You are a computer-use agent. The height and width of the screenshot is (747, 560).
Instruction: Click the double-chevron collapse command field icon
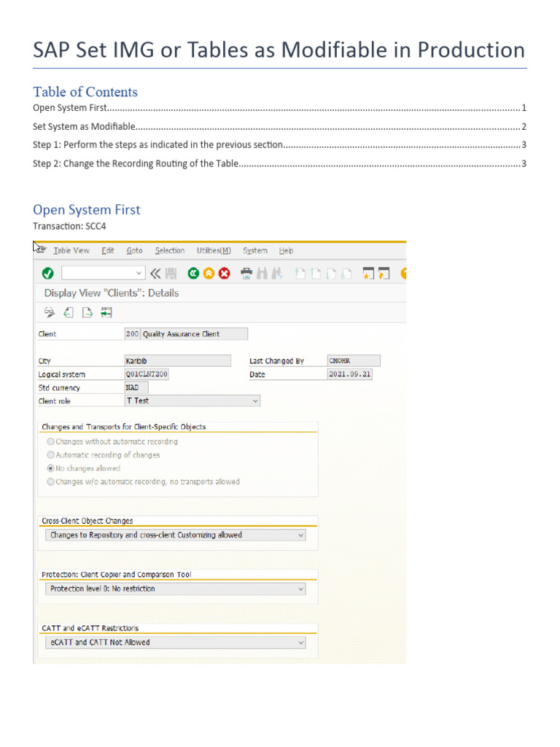pyautogui.click(x=155, y=274)
